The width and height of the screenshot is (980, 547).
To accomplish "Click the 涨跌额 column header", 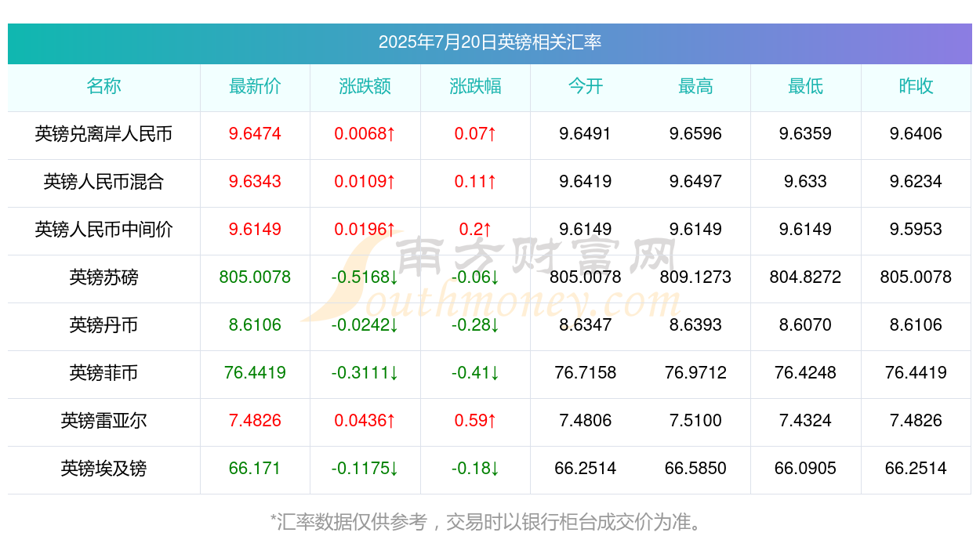I will click(365, 87).
